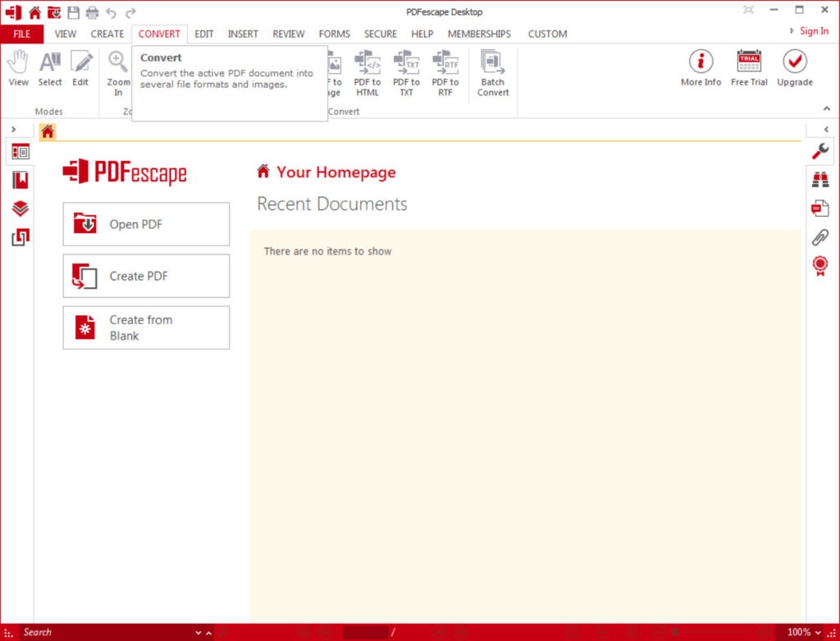840x641 pixels.
Task: Start the Free Trial
Action: (749, 68)
